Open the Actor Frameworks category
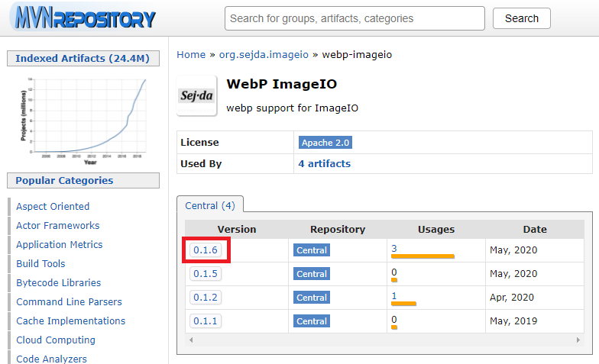Screen dimensions: 599x364 point(58,226)
